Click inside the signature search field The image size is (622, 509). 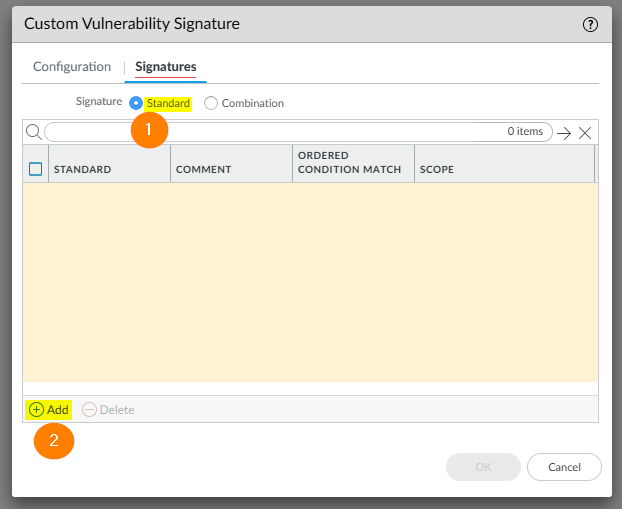(270, 132)
